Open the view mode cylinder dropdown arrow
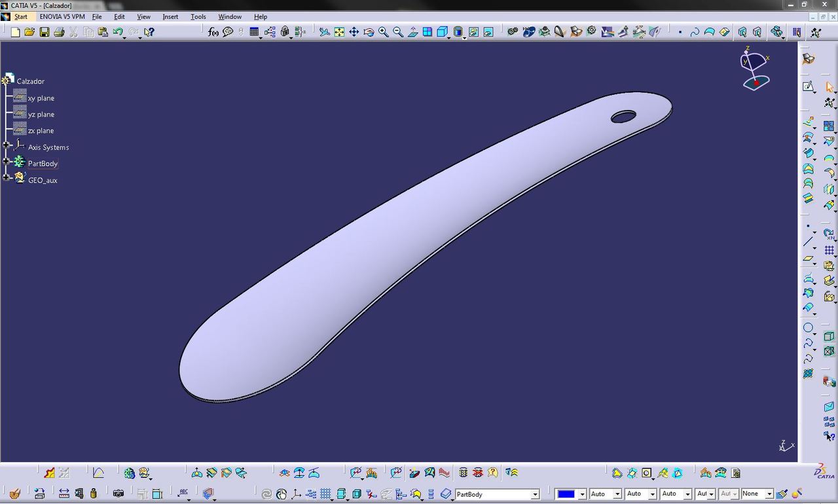 (x=464, y=37)
